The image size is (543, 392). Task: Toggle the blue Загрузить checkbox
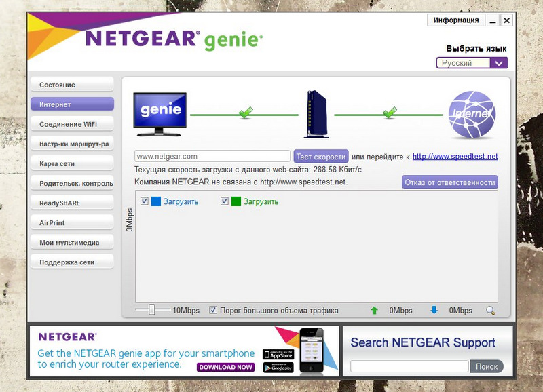[x=145, y=201]
